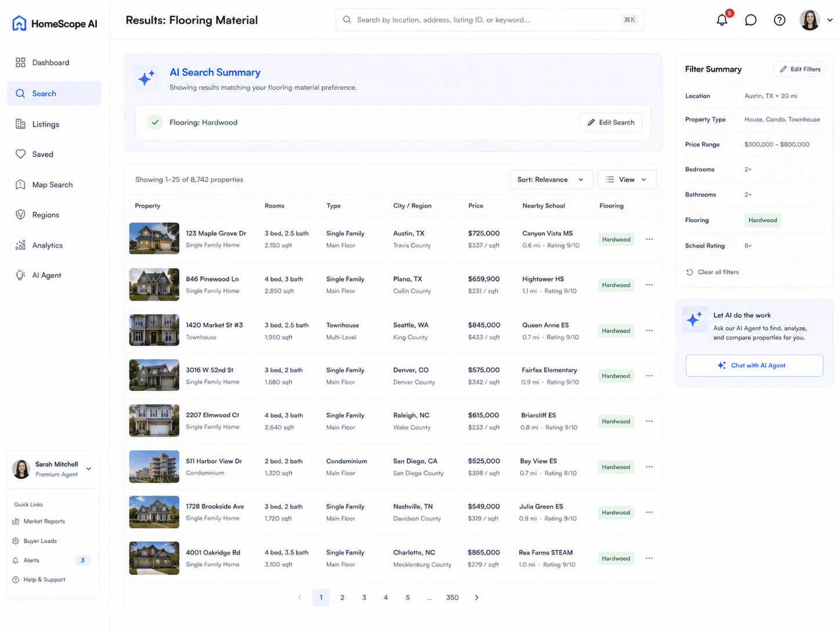
Task: Open the 4001 Oakridge Rd thumbnail
Action: [154, 558]
